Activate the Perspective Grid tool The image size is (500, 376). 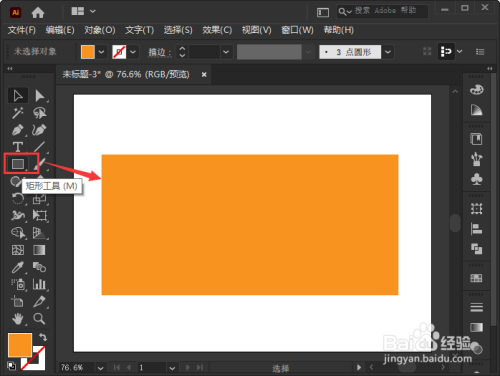pyautogui.click(x=40, y=233)
